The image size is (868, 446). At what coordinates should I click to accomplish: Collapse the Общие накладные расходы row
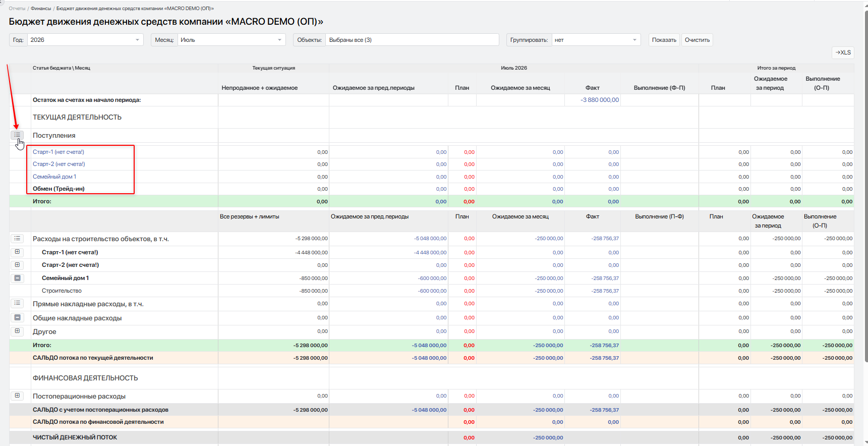point(17,317)
